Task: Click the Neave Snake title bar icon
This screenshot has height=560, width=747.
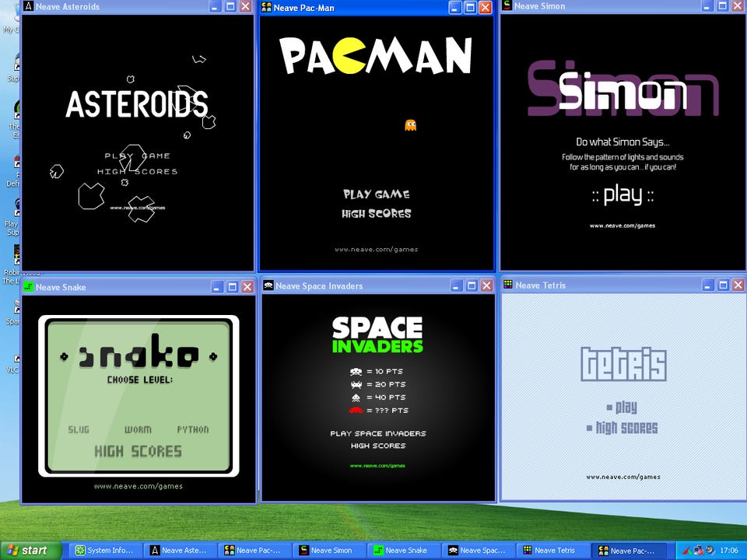Action: 29,287
